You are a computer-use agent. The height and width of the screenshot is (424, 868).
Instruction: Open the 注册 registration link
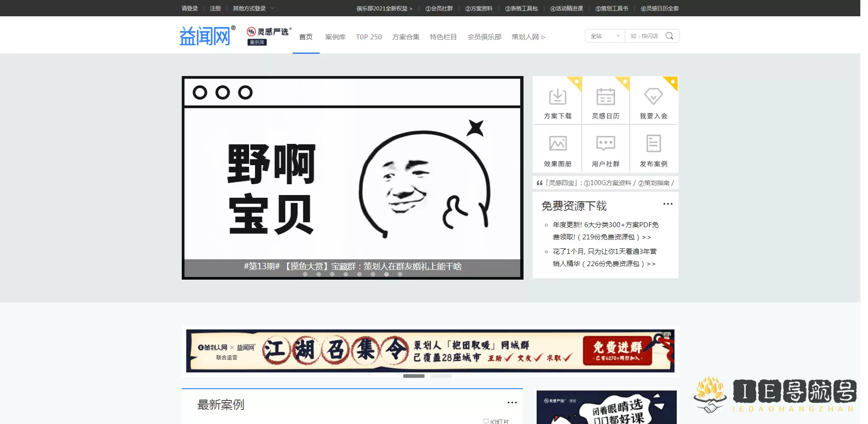[214, 8]
